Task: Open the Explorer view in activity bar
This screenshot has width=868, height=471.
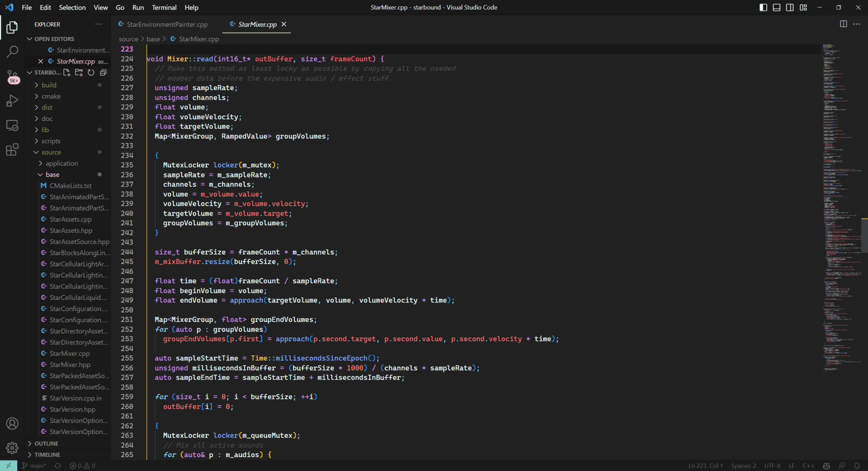Action: coord(12,28)
